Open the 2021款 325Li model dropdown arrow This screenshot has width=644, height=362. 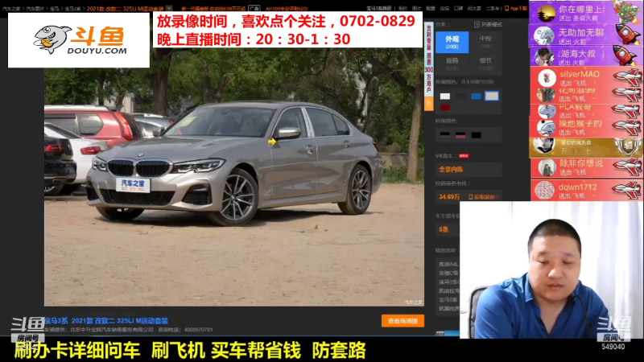(x=169, y=8)
